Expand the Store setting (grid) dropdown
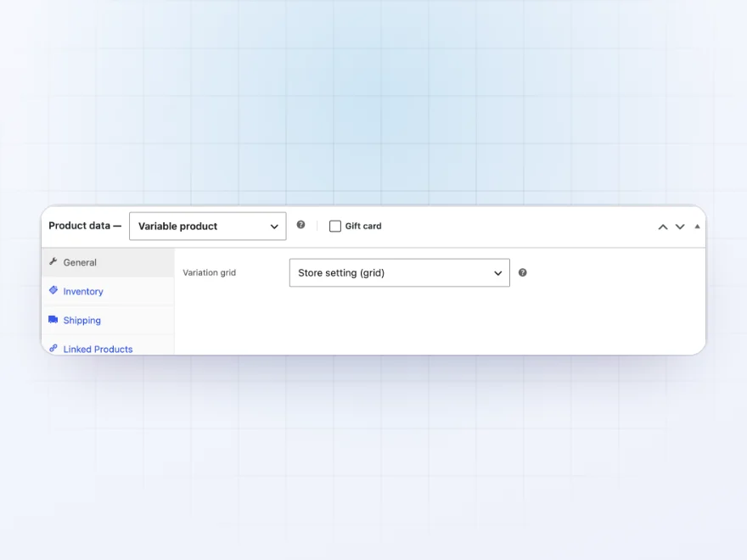This screenshot has height=560, width=747. pyautogui.click(x=399, y=273)
